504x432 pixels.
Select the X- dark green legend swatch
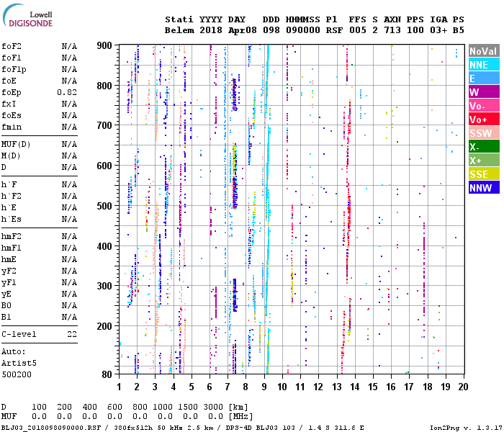coord(484,147)
